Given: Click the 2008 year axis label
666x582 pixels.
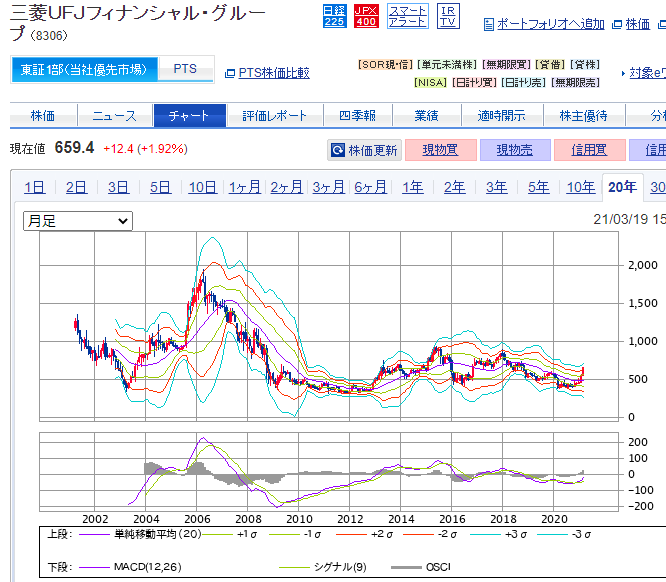Looking at the screenshot, I should (x=248, y=519).
